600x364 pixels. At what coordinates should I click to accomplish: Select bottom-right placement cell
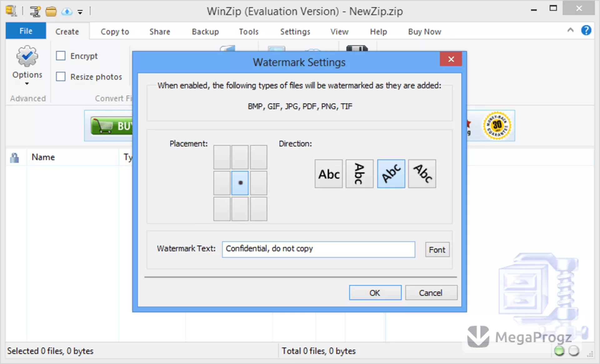pyautogui.click(x=258, y=209)
